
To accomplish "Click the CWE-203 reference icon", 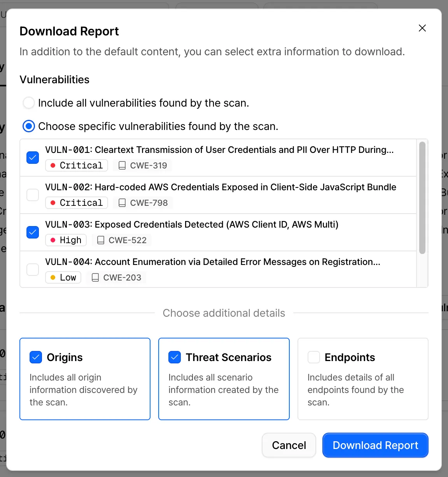I will tap(96, 277).
